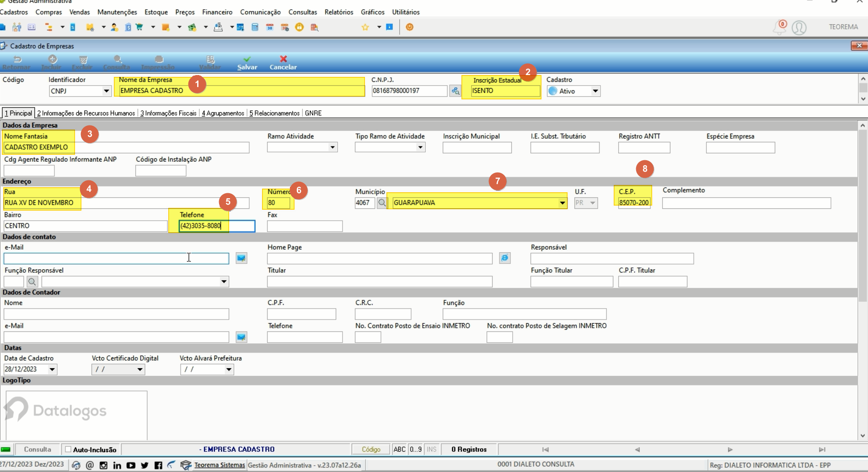Send email using the contact e-Mail icon
This screenshot has height=472, width=868.
(x=241, y=258)
